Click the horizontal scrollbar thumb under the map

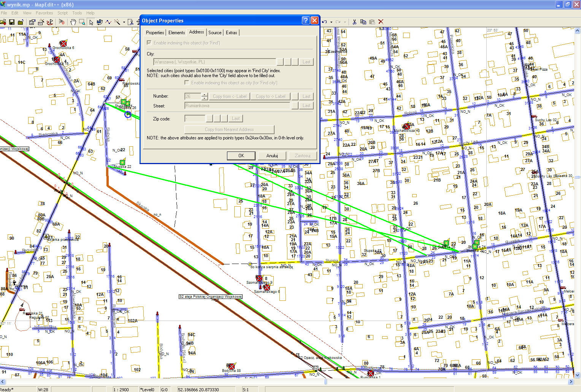[x=325, y=381]
